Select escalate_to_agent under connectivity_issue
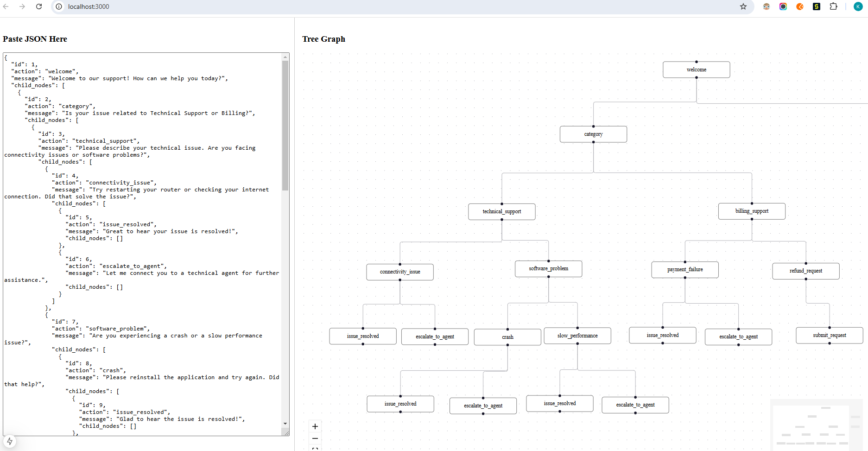The width and height of the screenshot is (868, 451). point(435,337)
